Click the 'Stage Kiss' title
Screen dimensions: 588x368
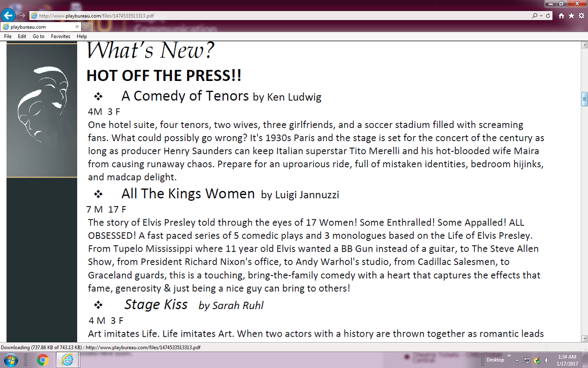tap(156, 305)
